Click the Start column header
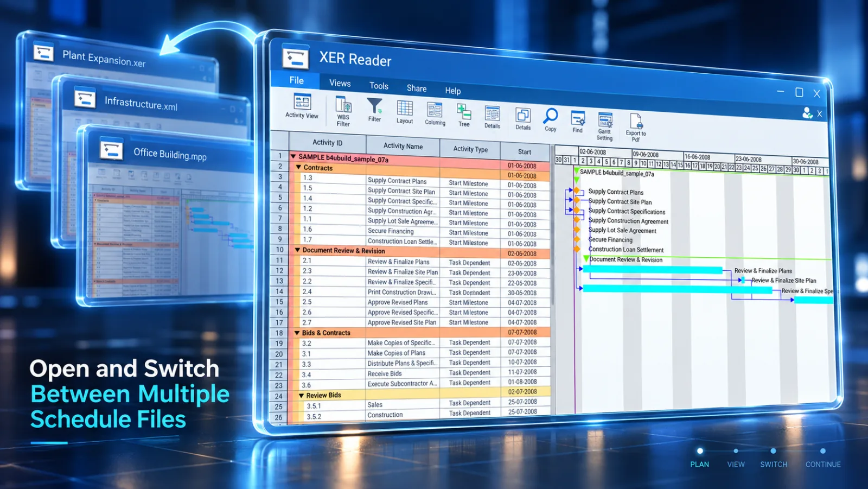This screenshot has height=489, width=868. [x=525, y=152]
